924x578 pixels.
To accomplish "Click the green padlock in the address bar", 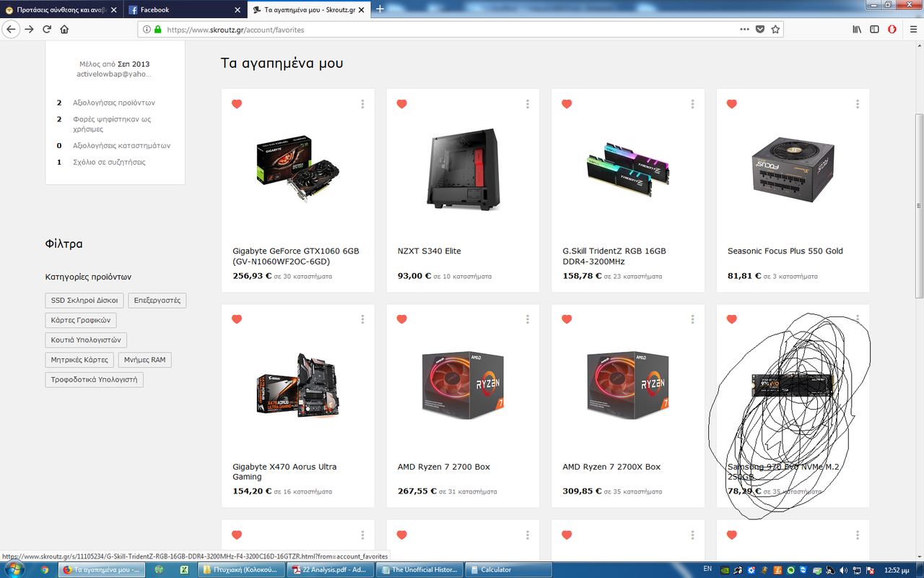I will pos(157,30).
